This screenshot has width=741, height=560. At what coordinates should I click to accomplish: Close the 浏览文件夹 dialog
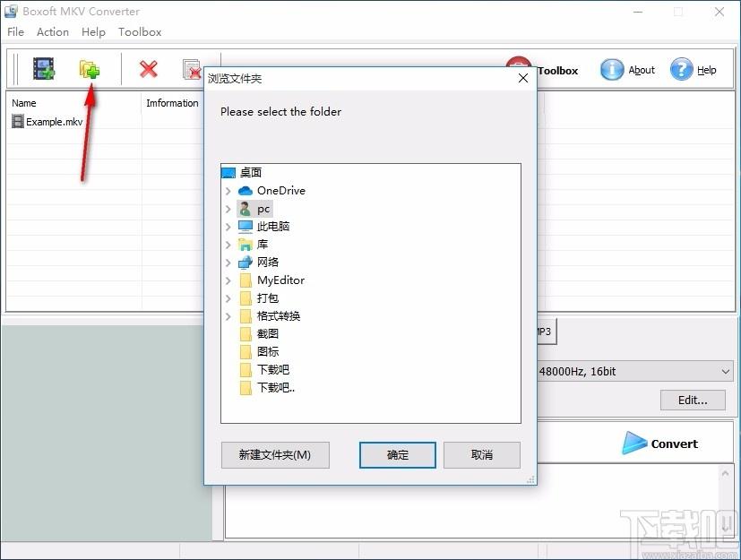522,78
